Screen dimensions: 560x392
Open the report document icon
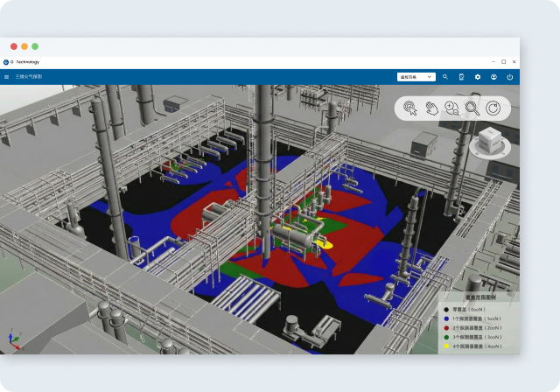tap(462, 77)
